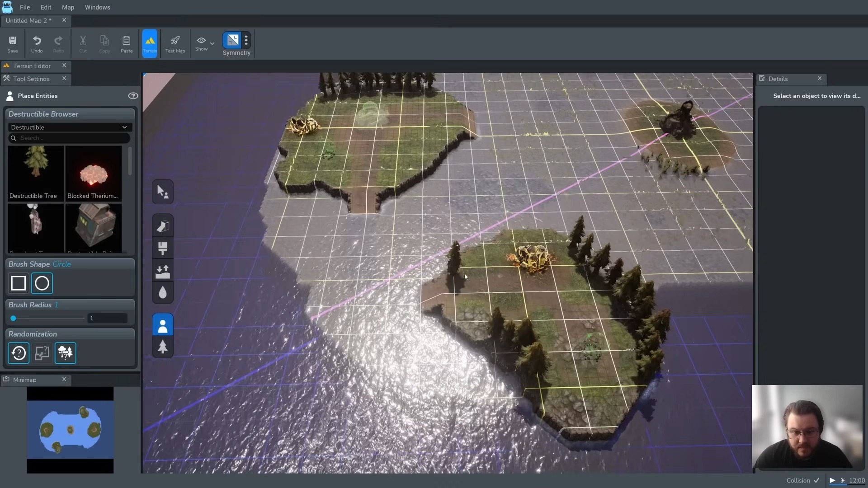Toggle Collision checkmark in status bar
Image resolution: width=868 pixels, height=488 pixels.
(816, 480)
